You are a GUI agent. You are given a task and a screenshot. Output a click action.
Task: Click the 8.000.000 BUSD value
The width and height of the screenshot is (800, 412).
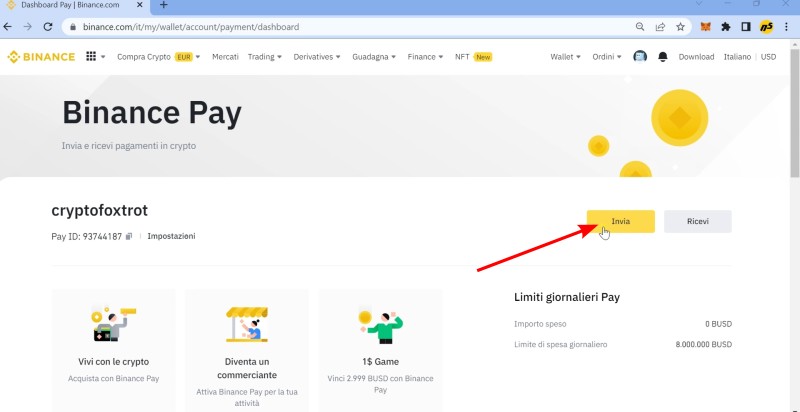(x=704, y=344)
